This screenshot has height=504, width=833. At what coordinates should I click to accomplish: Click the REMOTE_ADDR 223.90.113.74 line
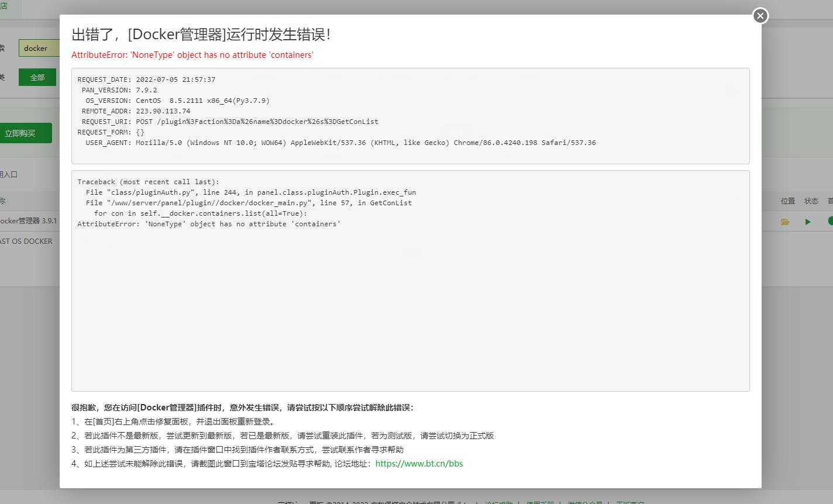click(x=136, y=111)
